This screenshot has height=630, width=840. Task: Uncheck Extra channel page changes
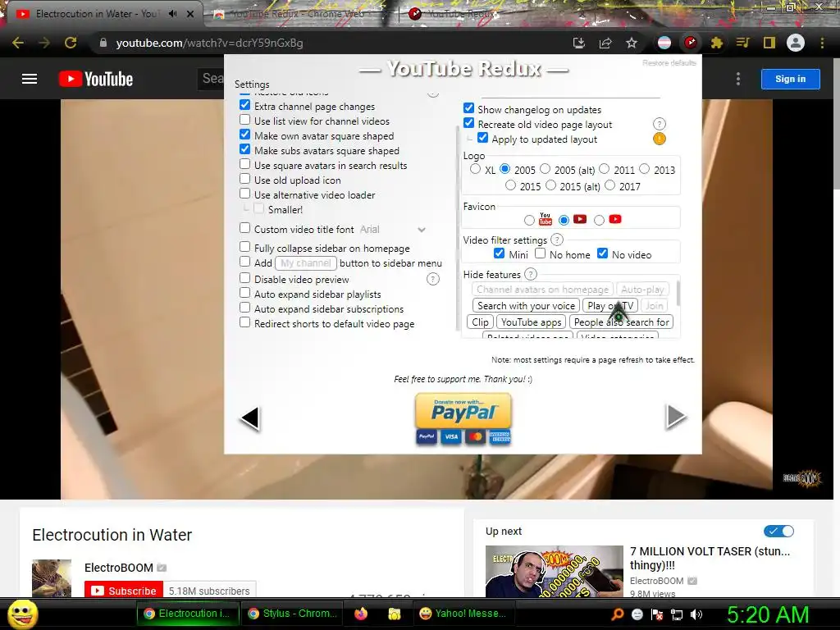(244, 104)
